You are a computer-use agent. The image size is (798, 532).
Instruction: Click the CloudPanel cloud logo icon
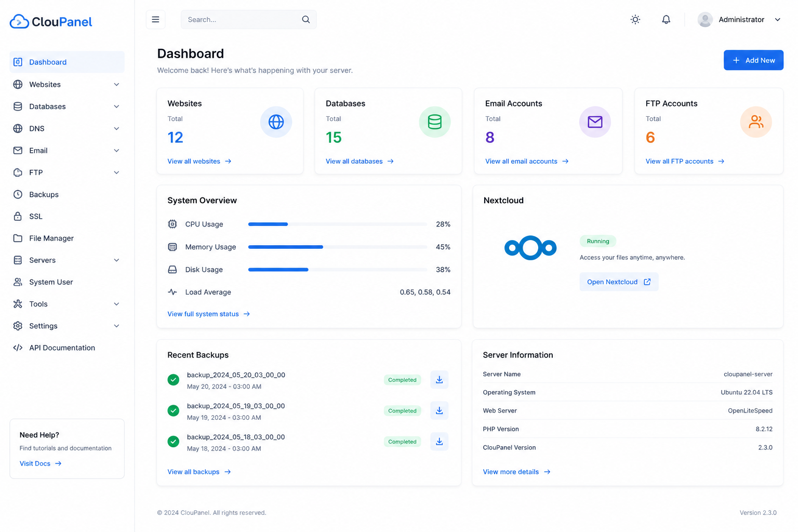coord(19,21)
